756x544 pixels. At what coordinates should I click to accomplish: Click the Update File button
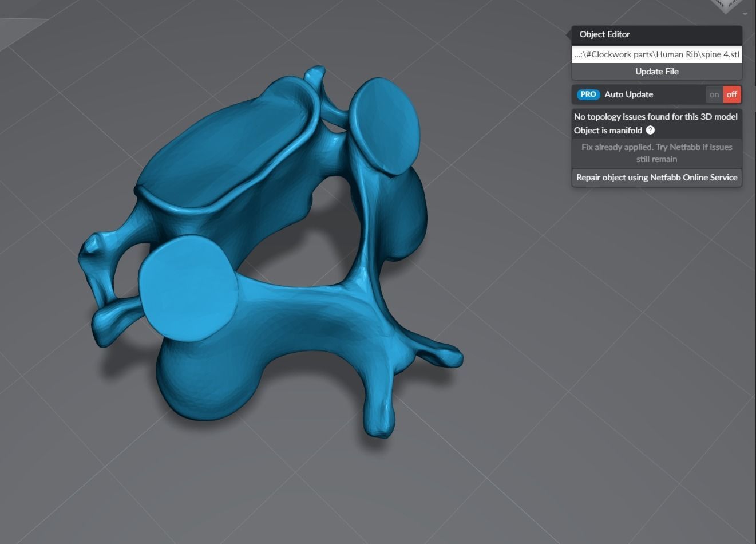(x=656, y=72)
